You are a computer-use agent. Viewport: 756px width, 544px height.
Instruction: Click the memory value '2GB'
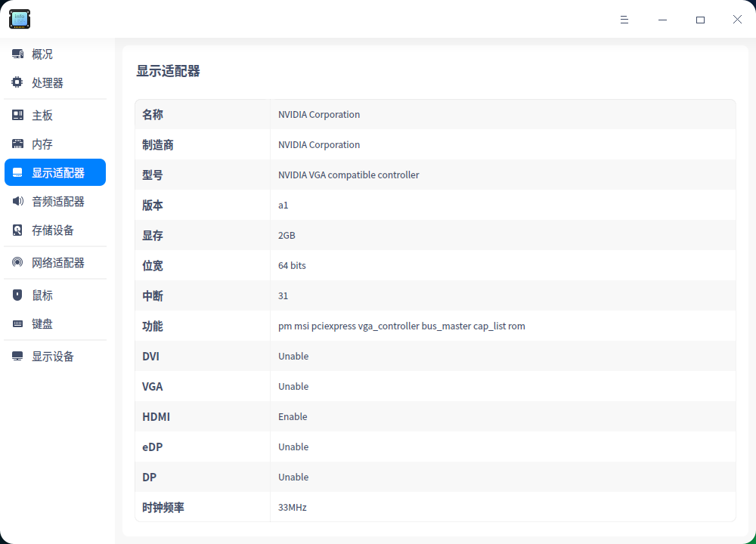click(x=287, y=236)
